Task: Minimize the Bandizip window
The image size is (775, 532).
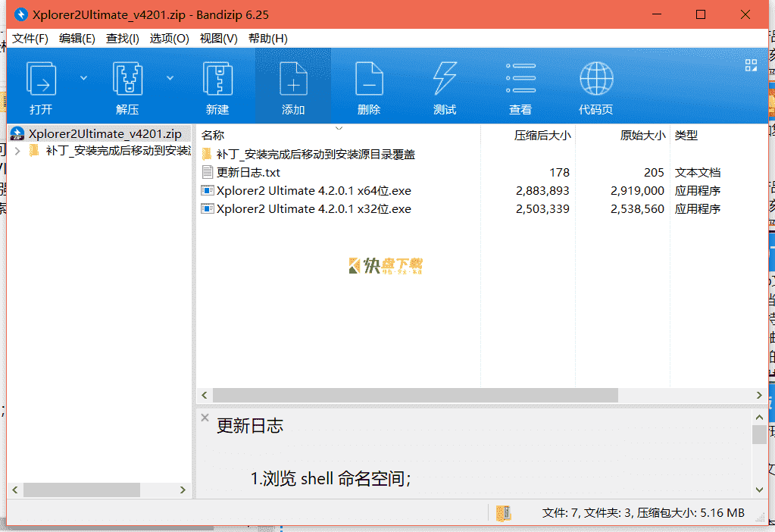Action: coord(656,14)
